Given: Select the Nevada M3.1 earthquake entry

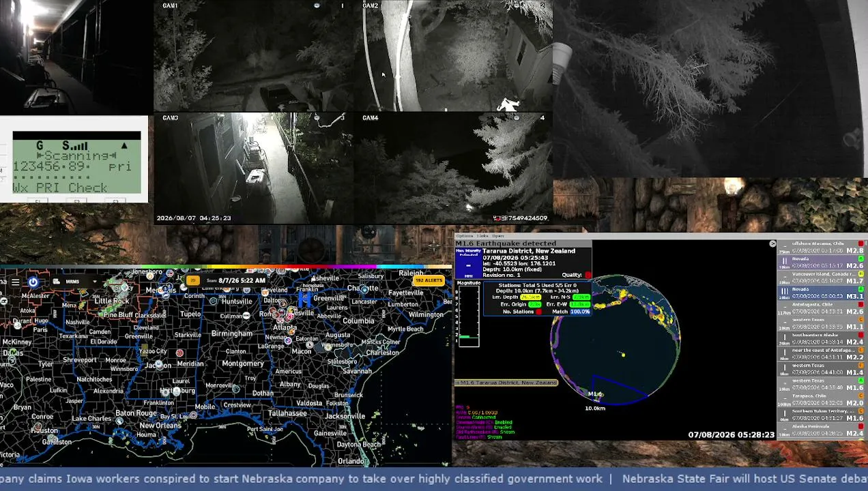Looking at the screenshot, I should click(821, 293).
